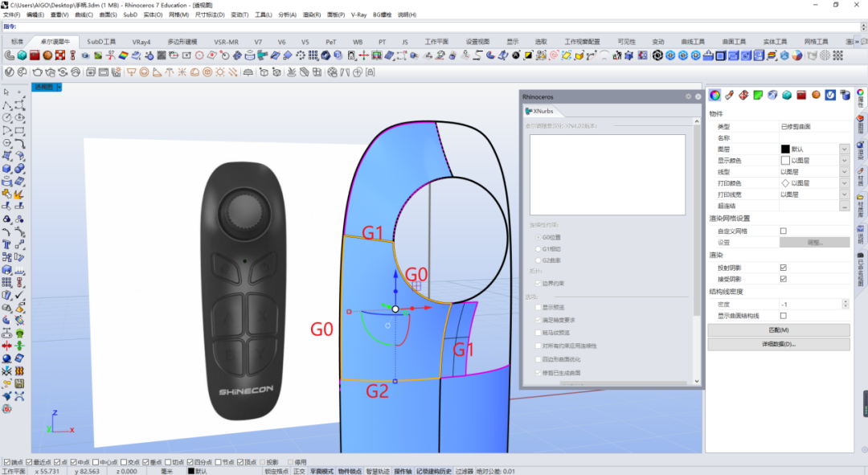Screen dimensions: 868x475
Task: Click the orange ball icon in properties panel
Action: (816, 95)
